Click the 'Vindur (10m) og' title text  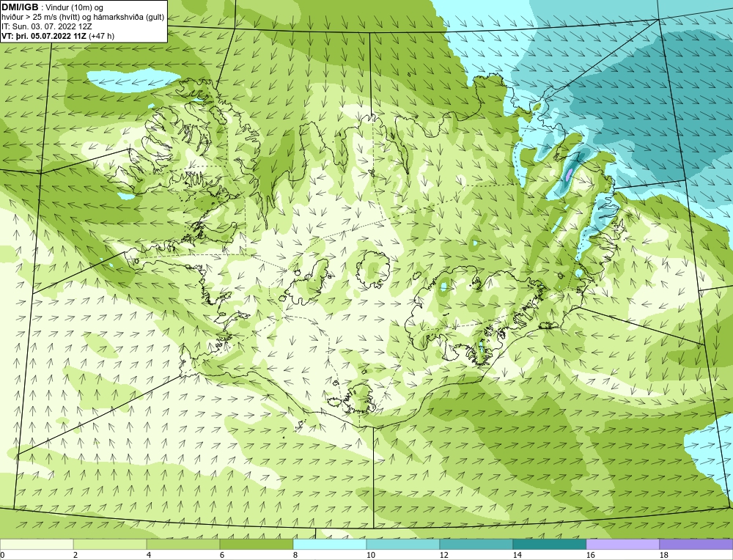[75, 8]
